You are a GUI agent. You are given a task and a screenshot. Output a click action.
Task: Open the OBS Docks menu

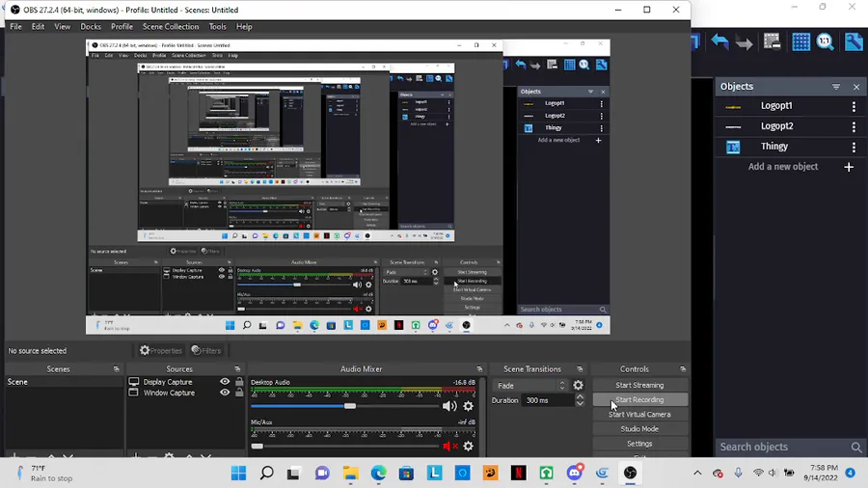tap(91, 27)
